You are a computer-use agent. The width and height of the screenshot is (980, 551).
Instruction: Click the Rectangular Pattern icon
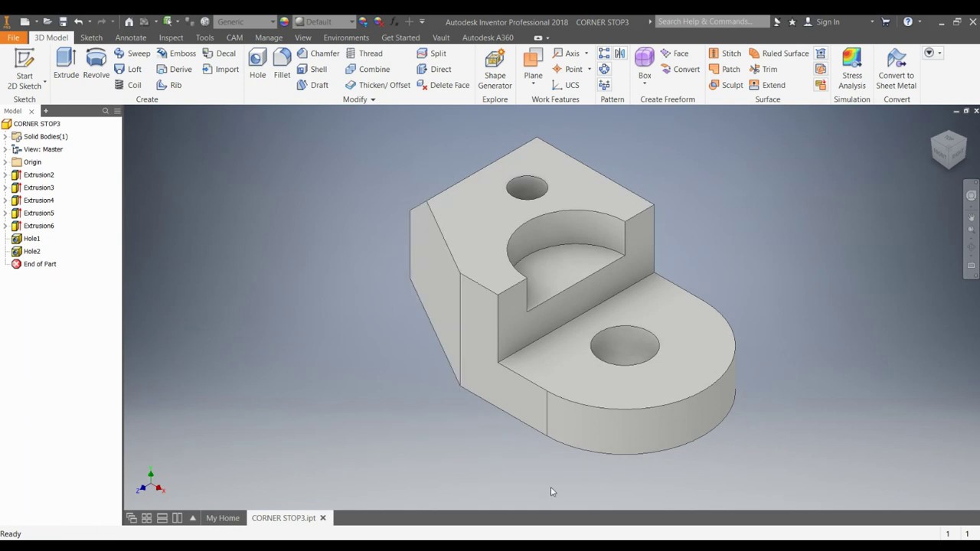604,54
